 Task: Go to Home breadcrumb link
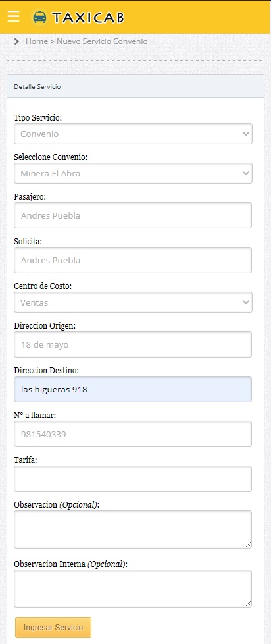[37, 41]
